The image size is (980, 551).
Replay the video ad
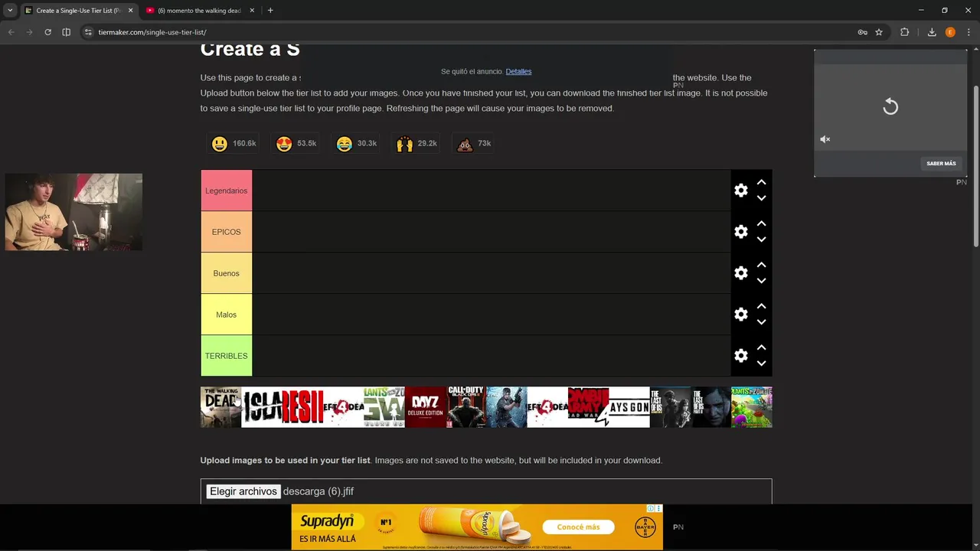pyautogui.click(x=890, y=106)
